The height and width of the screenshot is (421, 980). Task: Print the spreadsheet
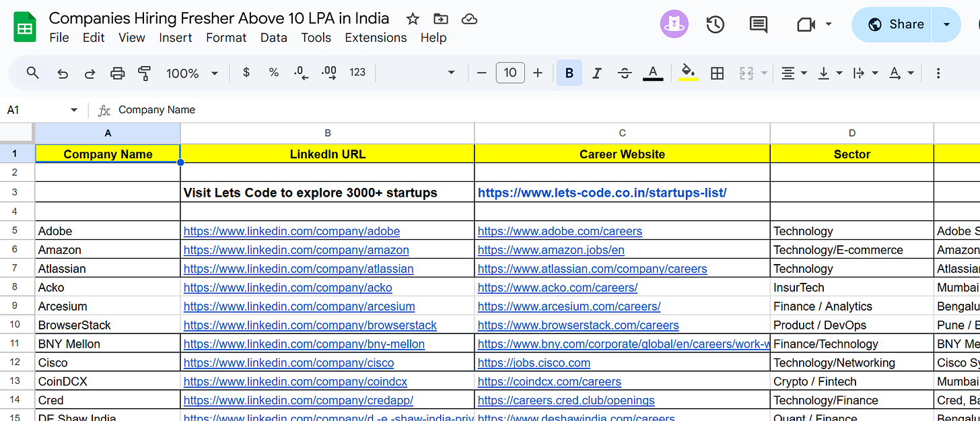point(118,73)
